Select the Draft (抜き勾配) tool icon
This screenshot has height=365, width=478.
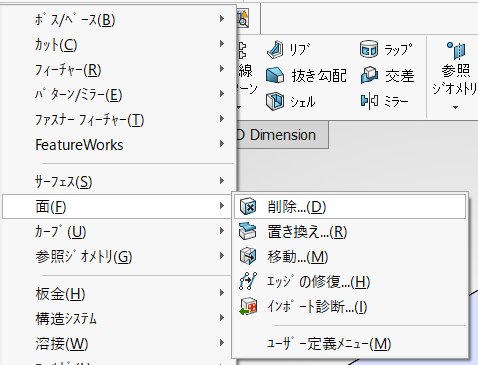tap(275, 75)
